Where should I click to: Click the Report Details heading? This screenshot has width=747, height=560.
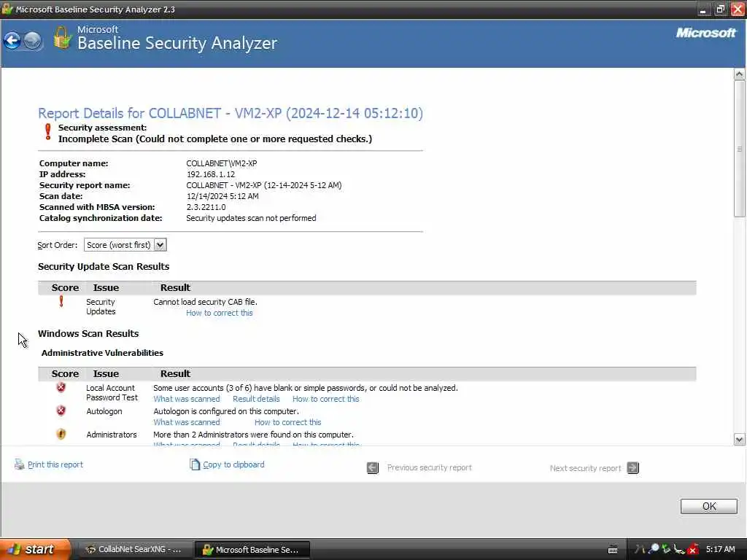coord(231,113)
